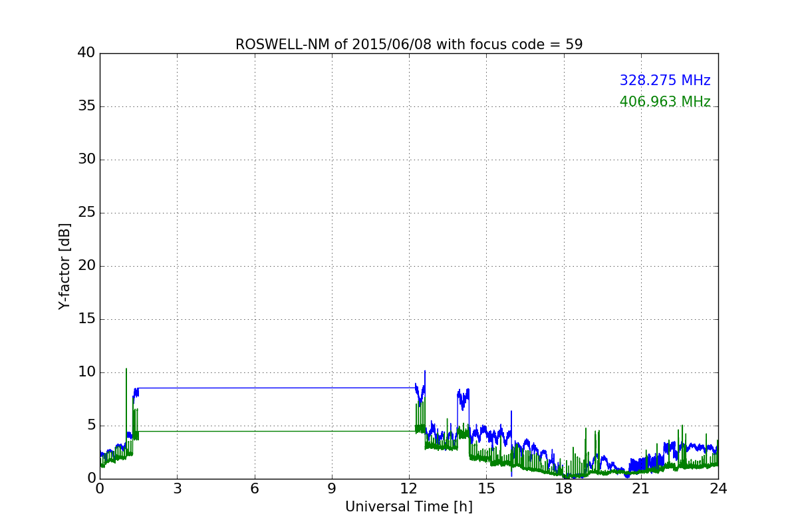Click the x-axis tick label 12

pyautogui.click(x=409, y=489)
